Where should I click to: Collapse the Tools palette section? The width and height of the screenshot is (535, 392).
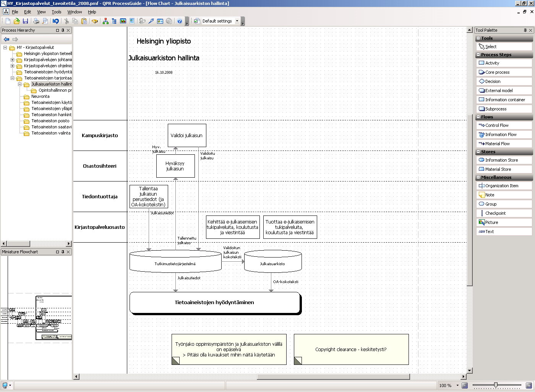point(478,38)
